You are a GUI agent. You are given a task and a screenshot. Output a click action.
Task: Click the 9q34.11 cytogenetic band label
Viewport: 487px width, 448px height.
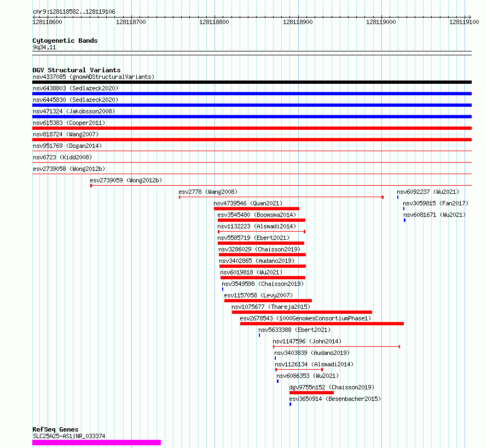pos(44,47)
